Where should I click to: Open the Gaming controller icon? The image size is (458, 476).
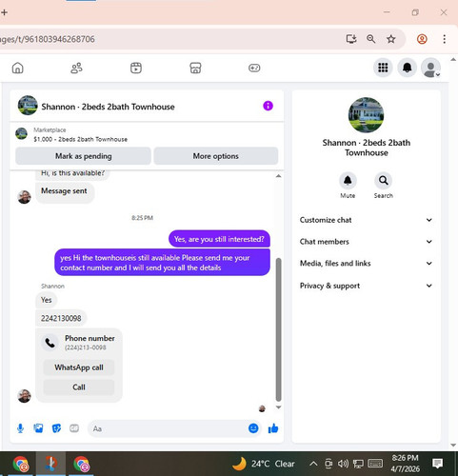pos(254,68)
